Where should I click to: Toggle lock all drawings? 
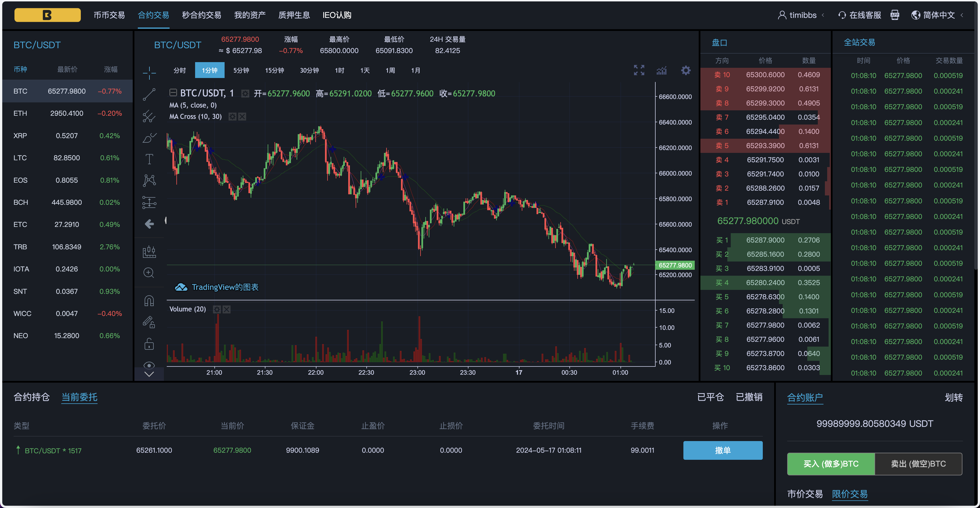tap(149, 343)
